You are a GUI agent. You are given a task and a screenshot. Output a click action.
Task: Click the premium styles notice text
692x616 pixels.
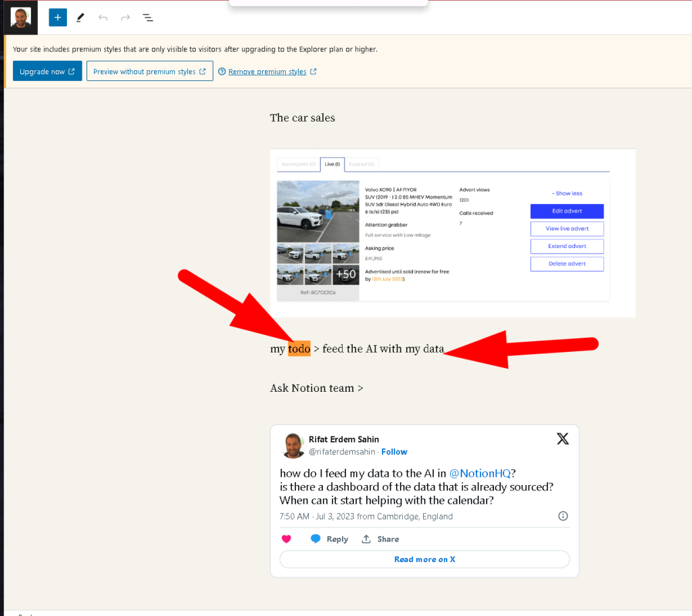pos(195,49)
